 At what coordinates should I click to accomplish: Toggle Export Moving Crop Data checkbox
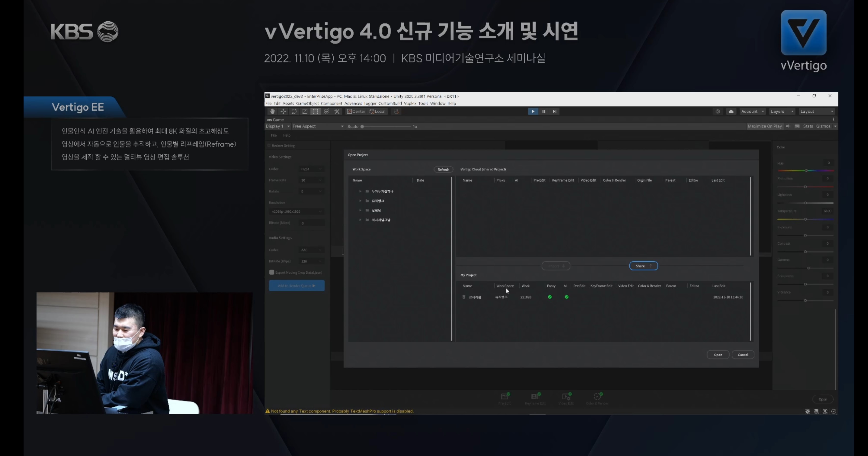[271, 272]
